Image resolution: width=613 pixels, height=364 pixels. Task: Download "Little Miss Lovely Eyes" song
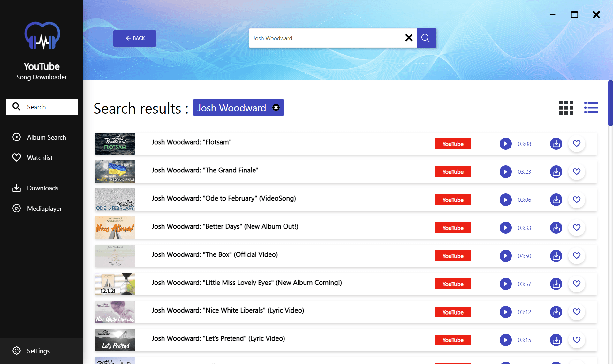click(556, 284)
